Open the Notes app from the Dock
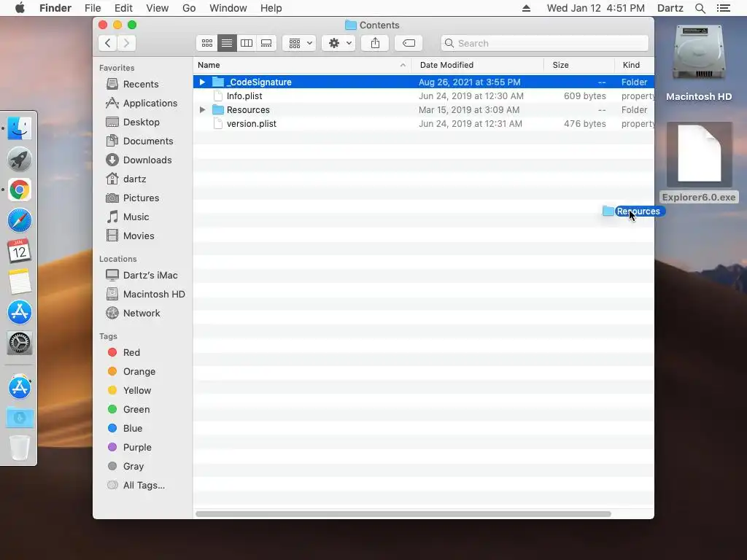The width and height of the screenshot is (747, 560). tap(20, 281)
